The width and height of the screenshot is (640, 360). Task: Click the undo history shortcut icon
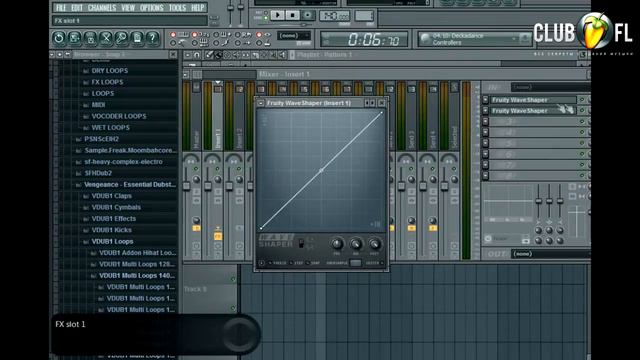click(59, 38)
